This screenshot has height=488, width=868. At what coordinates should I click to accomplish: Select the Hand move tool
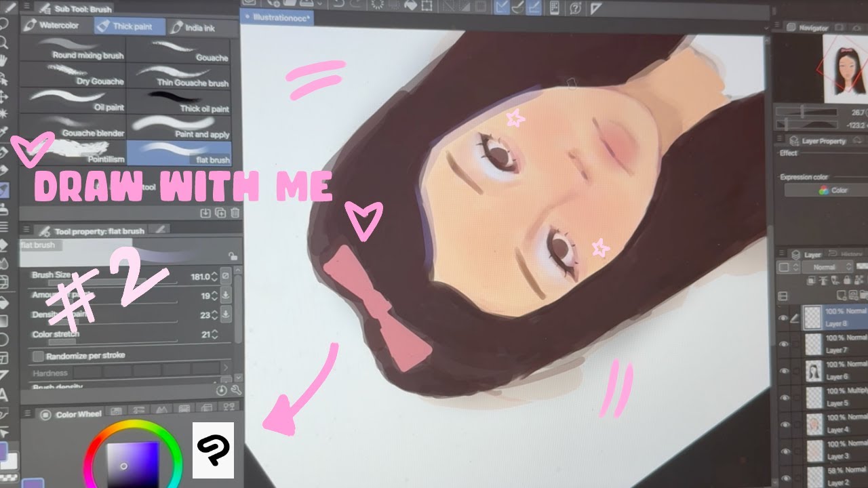3,60
